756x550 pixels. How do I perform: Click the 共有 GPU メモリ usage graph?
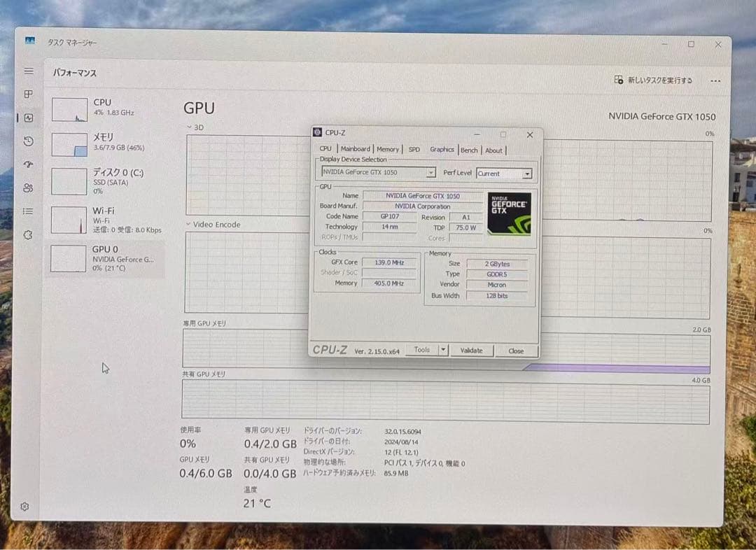pos(445,402)
